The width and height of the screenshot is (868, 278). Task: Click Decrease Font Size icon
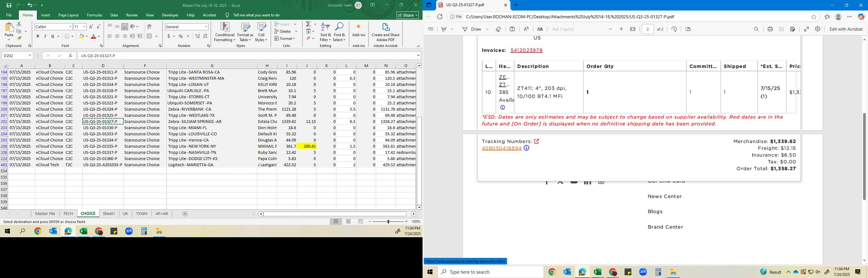point(98,27)
